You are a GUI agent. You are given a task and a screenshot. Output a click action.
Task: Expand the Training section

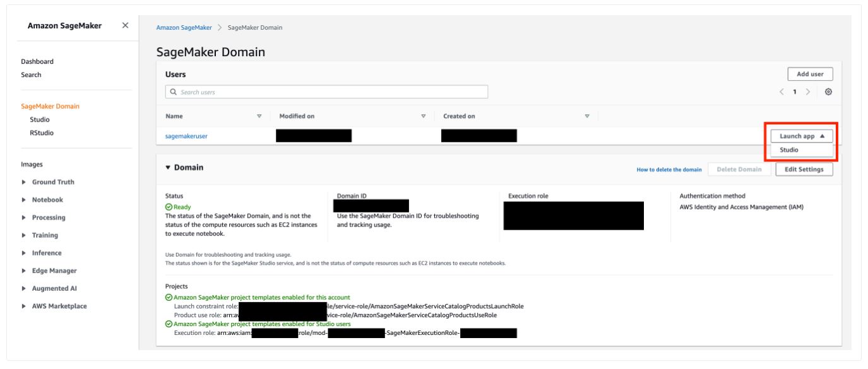tap(24, 235)
